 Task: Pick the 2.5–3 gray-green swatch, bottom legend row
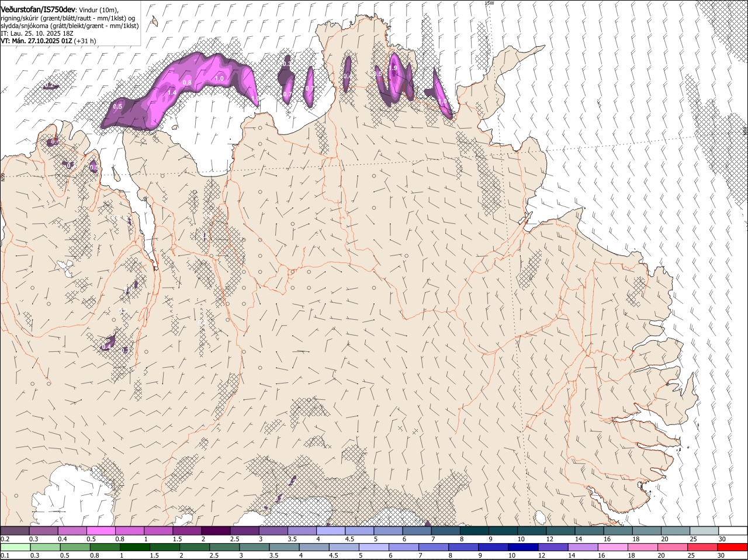(224, 547)
